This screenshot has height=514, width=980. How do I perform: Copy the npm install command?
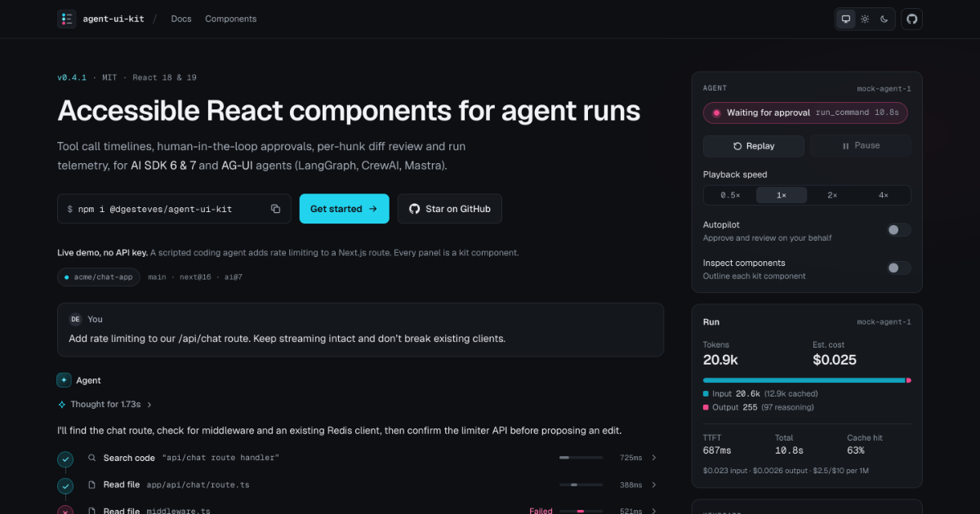click(276, 209)
